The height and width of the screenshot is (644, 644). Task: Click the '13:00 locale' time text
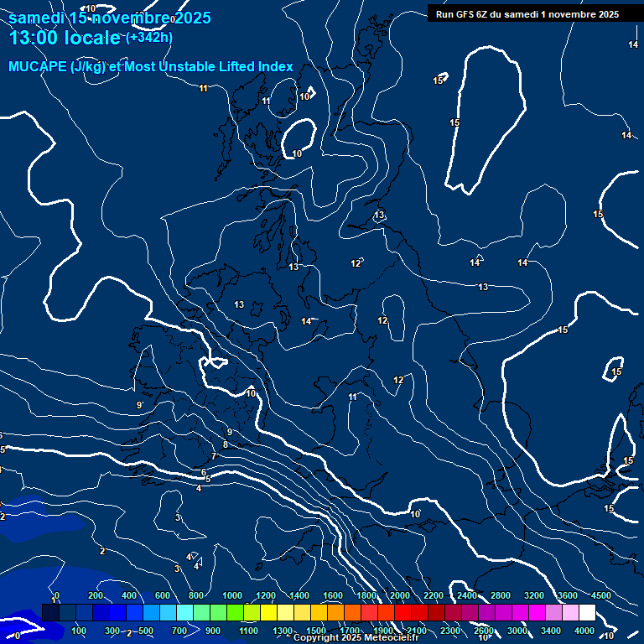[x=65, y=38]
